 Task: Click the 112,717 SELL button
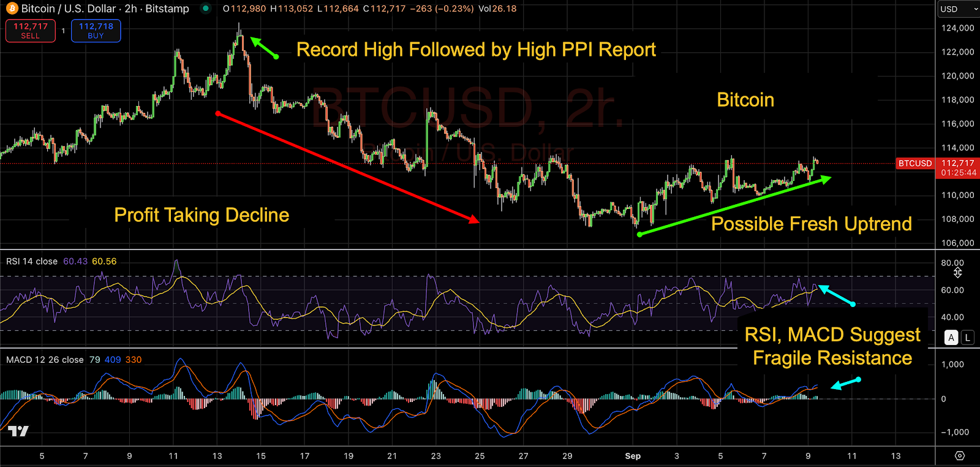click(x=31, y=31)
